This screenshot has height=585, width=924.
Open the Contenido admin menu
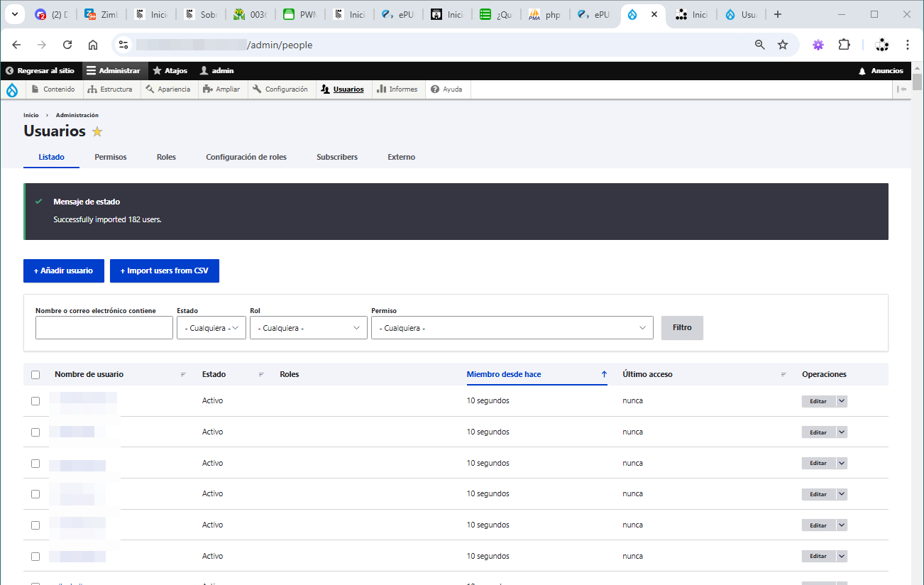pos(53,89)
